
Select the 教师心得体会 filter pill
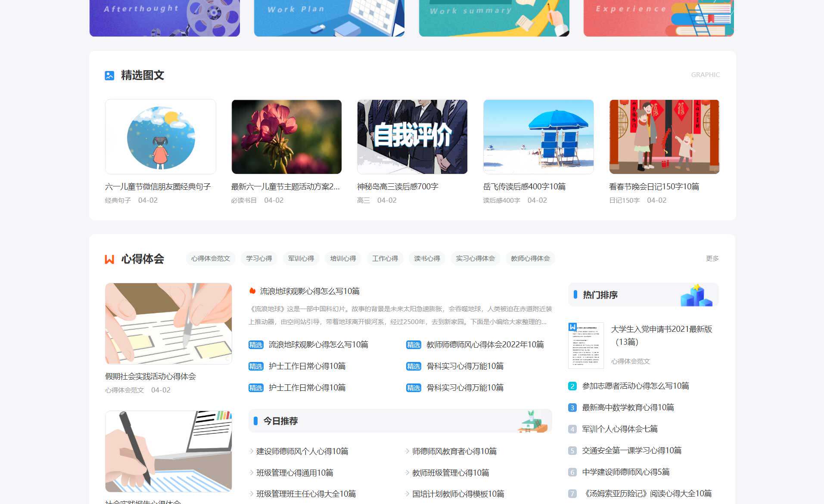click(530, 258)
